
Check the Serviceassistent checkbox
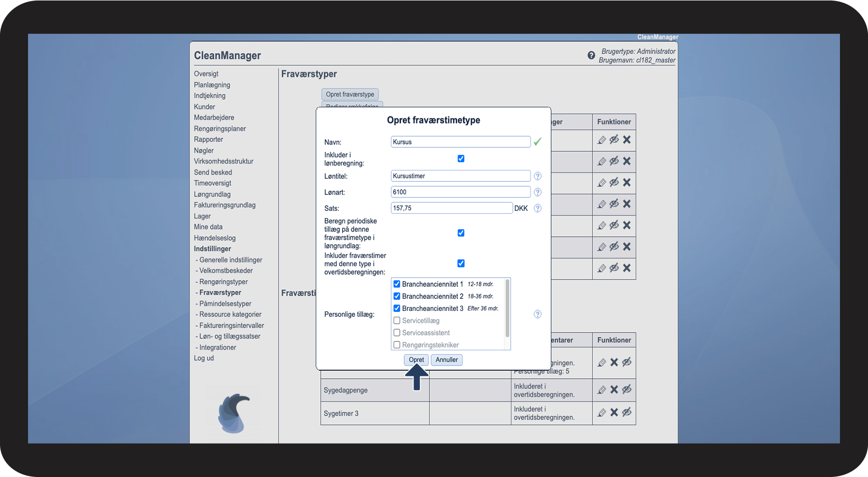tap(397, 333)
